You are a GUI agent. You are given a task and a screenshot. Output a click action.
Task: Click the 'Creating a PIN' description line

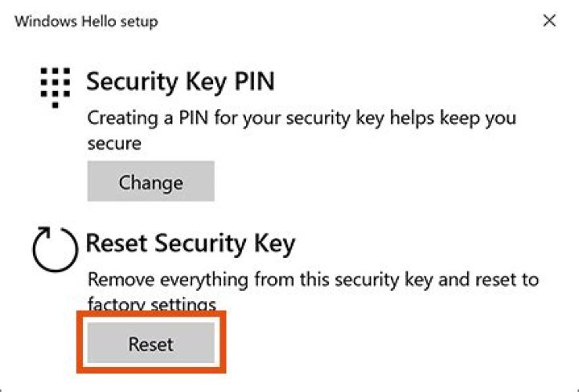click(302, 118)
